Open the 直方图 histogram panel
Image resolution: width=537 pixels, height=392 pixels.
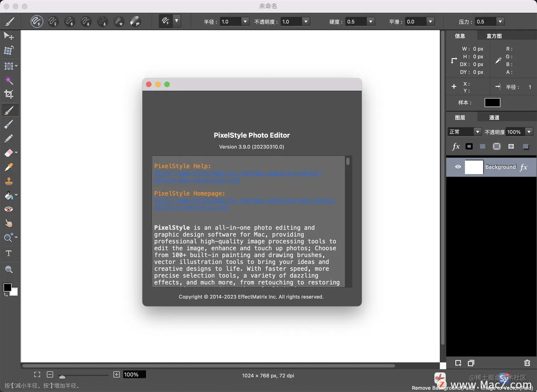[x=494, y=35]
